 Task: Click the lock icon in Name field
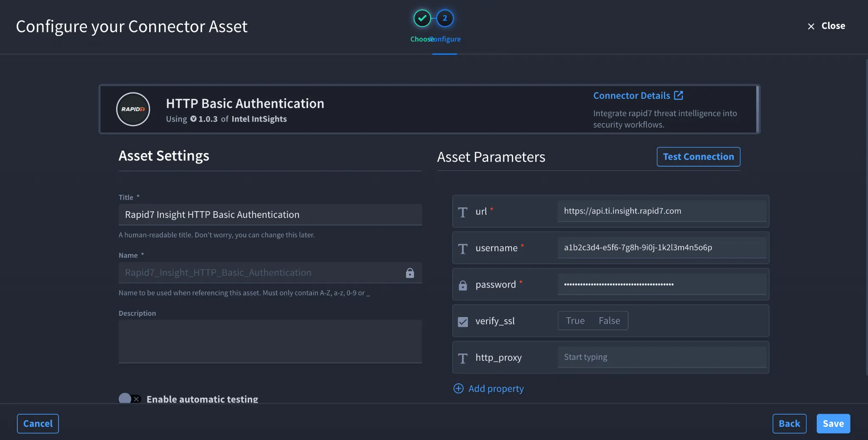pyautogui.click(x=410, y=273)
